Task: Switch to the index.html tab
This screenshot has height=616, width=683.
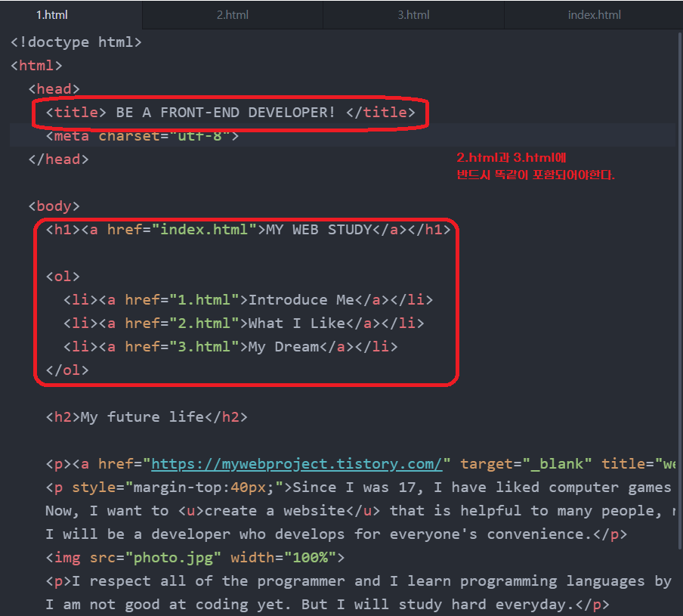Action: coord(594,15)
